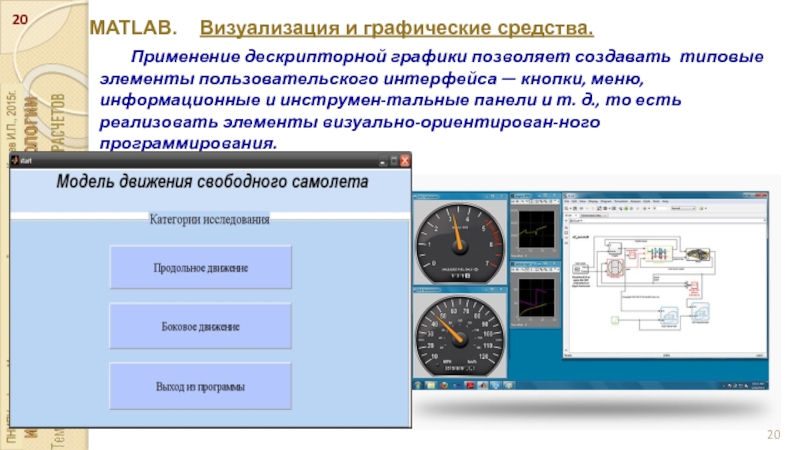The width and height of the screenshot is (800, 450).
Task: Click Выход из программы to exit
Action: click(200, 386)
